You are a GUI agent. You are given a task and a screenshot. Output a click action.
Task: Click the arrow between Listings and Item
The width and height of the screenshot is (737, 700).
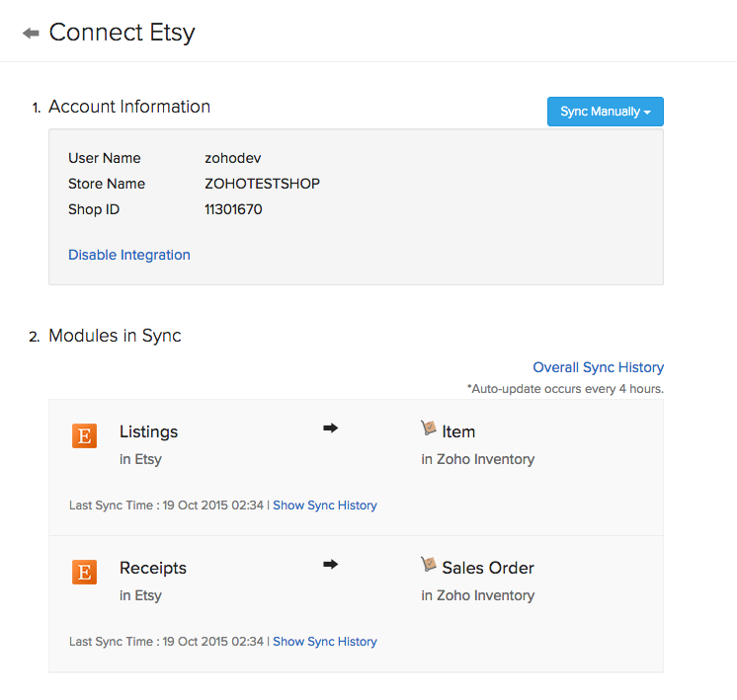click(x=331, y=428)
